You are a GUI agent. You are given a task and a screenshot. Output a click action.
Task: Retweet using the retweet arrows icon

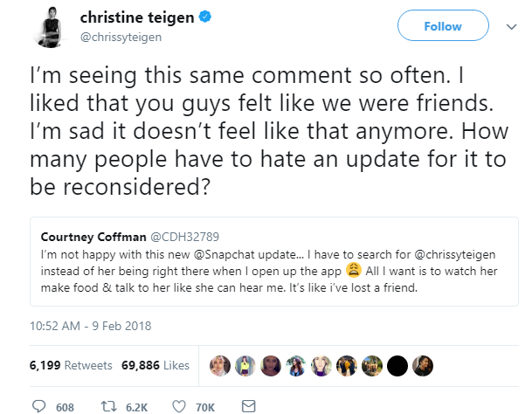pos(112,406)
